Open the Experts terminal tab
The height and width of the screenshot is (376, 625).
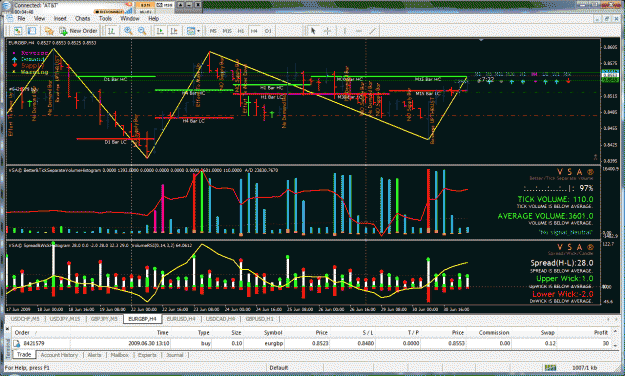147,355
